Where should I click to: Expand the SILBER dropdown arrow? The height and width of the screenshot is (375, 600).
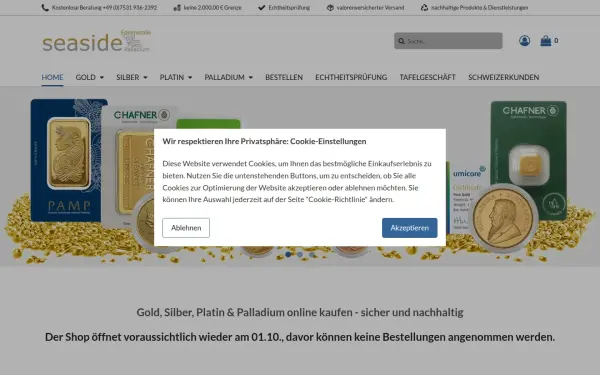145,78
